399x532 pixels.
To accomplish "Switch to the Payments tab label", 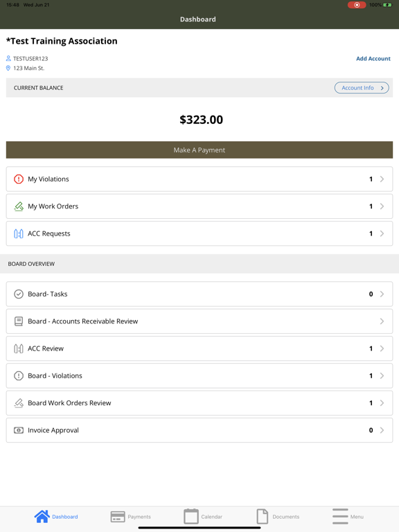I will tap(139, 517).
